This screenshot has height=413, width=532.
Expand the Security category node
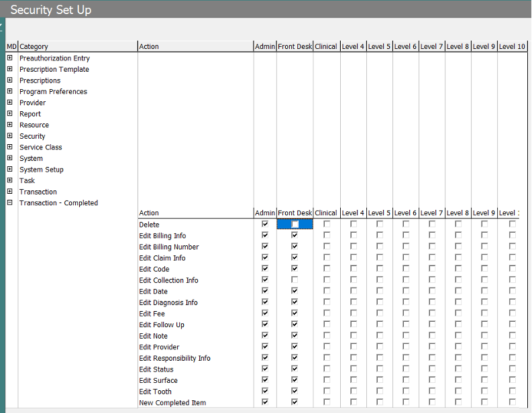point(10,136)
